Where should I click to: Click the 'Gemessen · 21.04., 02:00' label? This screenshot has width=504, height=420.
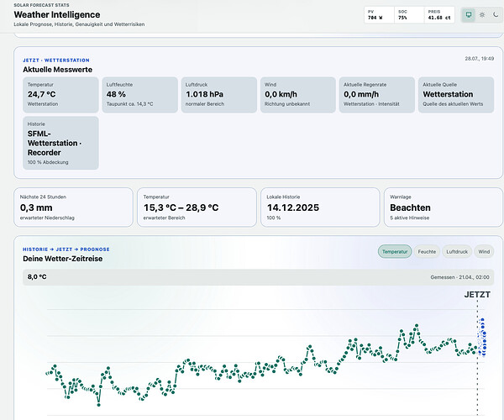click(x=459, y=277)
